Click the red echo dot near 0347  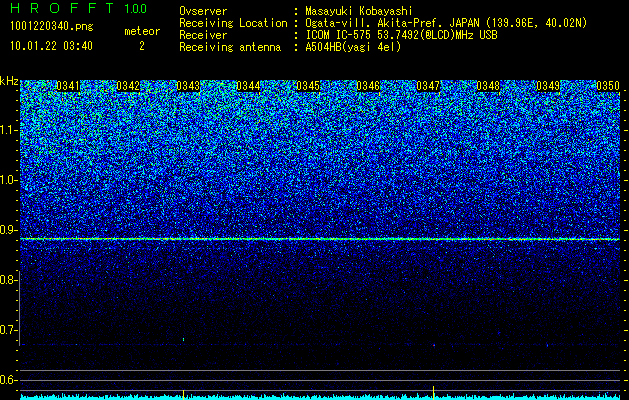coord(434,345)
